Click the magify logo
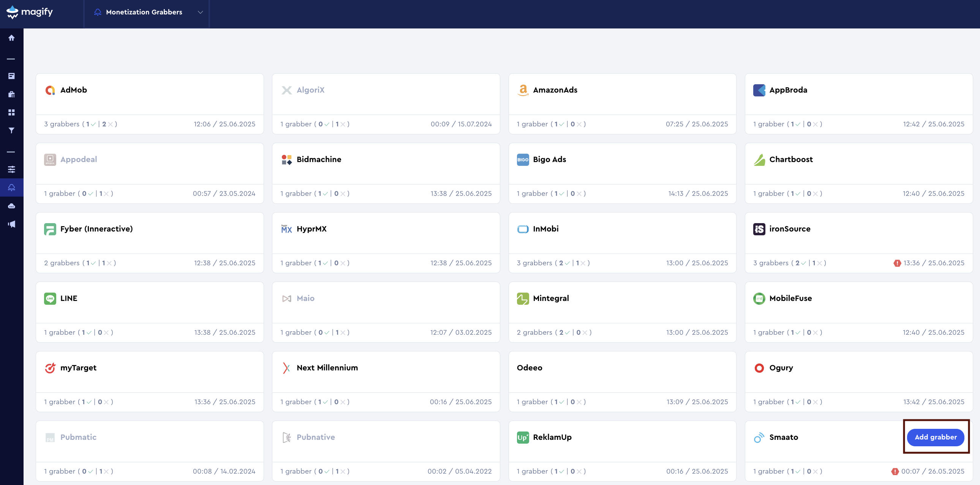The width and height of the screenshot is (980, 485). pos(30,12)
